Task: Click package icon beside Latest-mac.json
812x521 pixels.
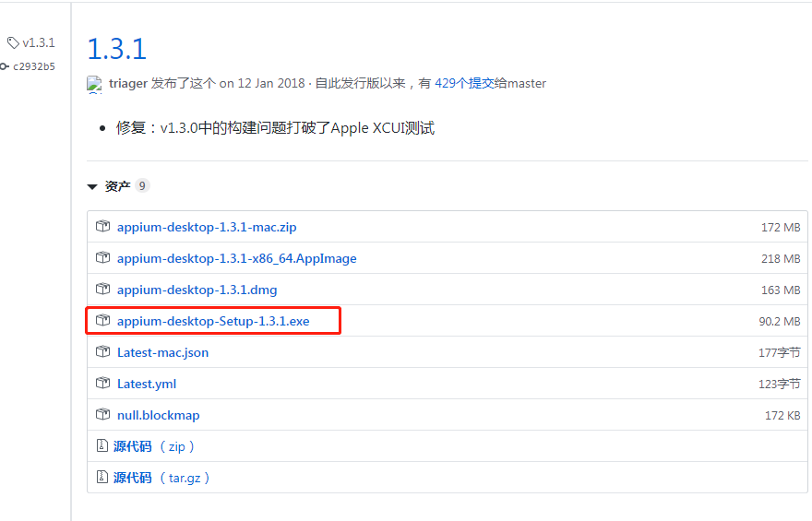Action: tap(102, 351)
